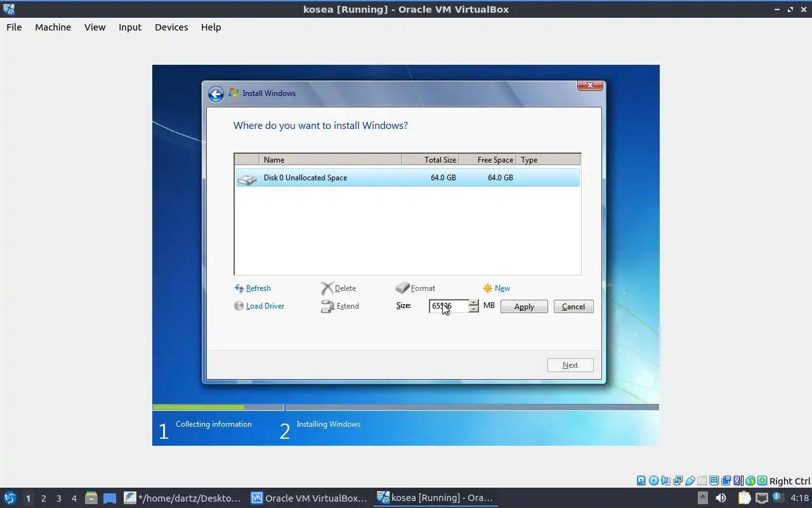Open the Machine menu

[53, 27]
